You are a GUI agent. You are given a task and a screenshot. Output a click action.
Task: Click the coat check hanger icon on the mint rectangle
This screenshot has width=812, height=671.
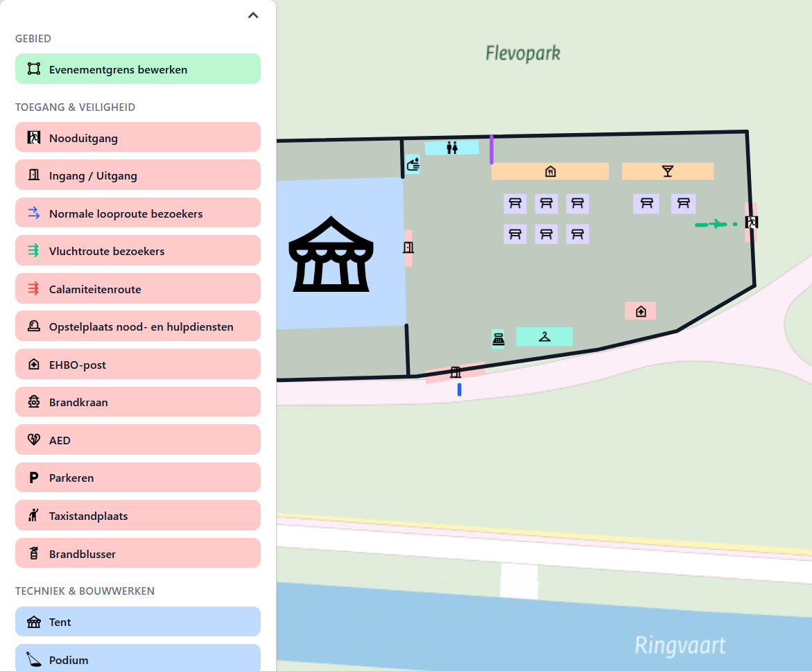tap(544, 336)
